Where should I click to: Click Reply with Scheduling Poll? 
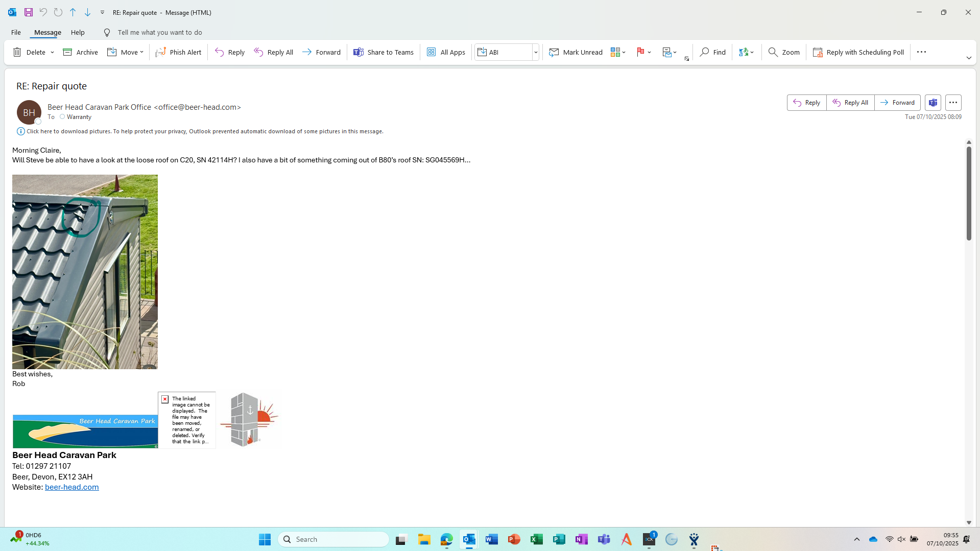click(858, 52)
